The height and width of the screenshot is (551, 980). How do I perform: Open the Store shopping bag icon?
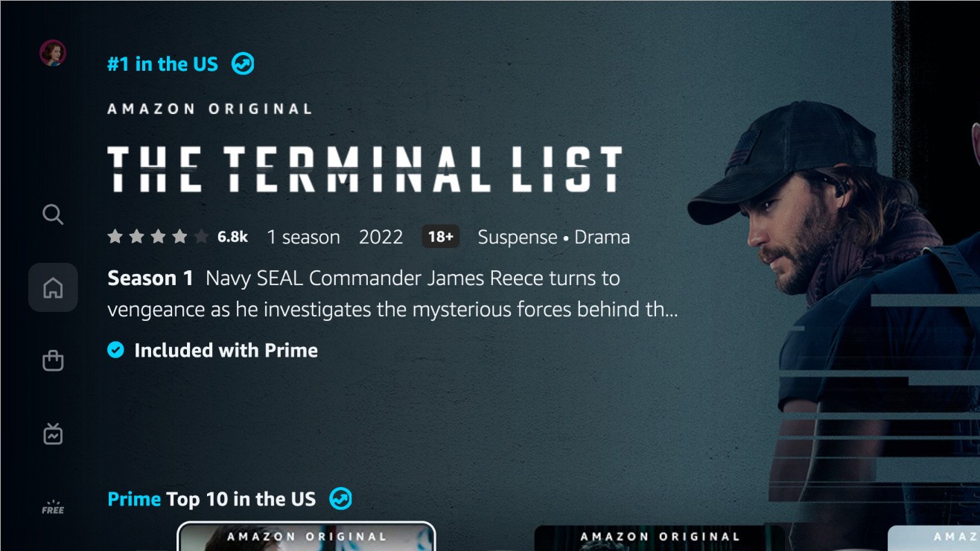(53, 361)
